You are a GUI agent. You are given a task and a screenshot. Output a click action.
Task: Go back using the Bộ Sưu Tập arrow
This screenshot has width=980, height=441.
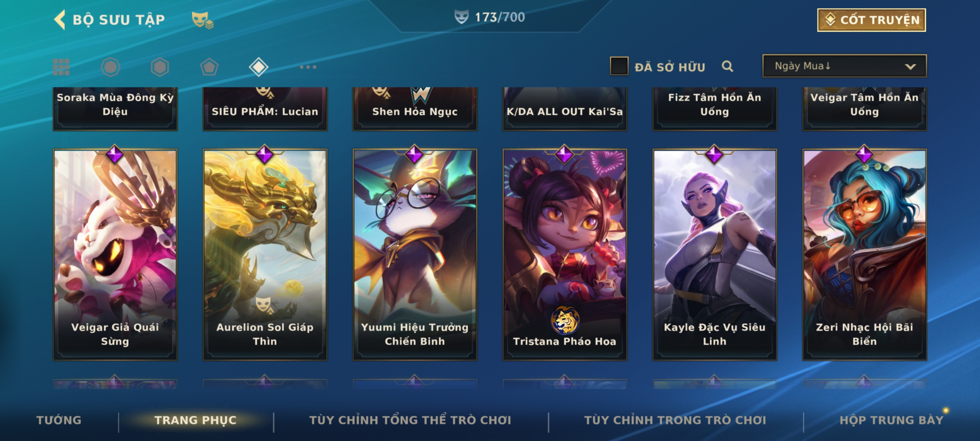[60, 20]
